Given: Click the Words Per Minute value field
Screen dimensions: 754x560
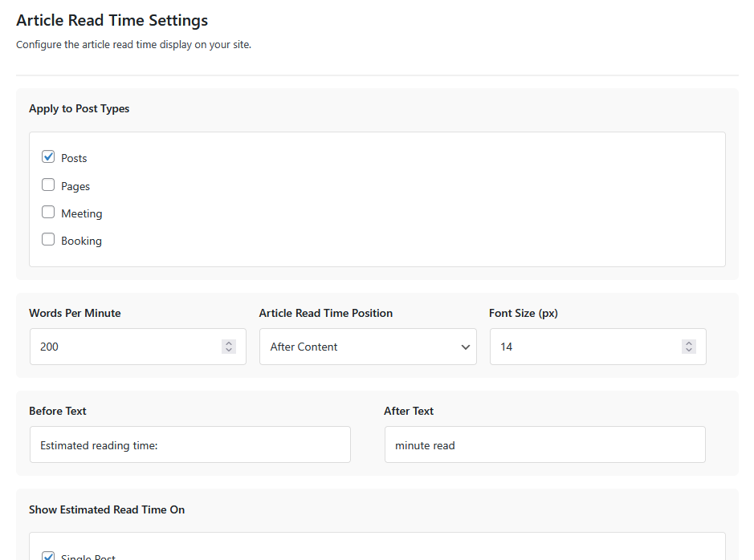Looking at the screenshot, I should tap(120, 346).
